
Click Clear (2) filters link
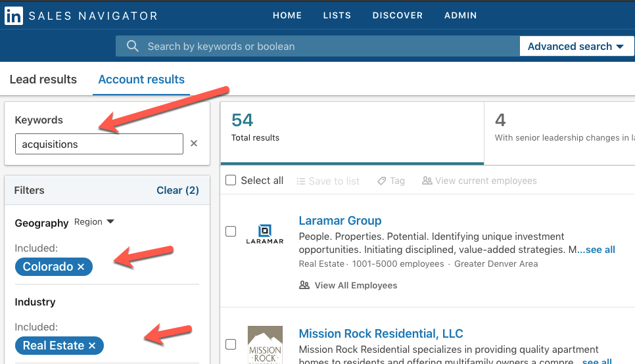(x=177, y=191)
